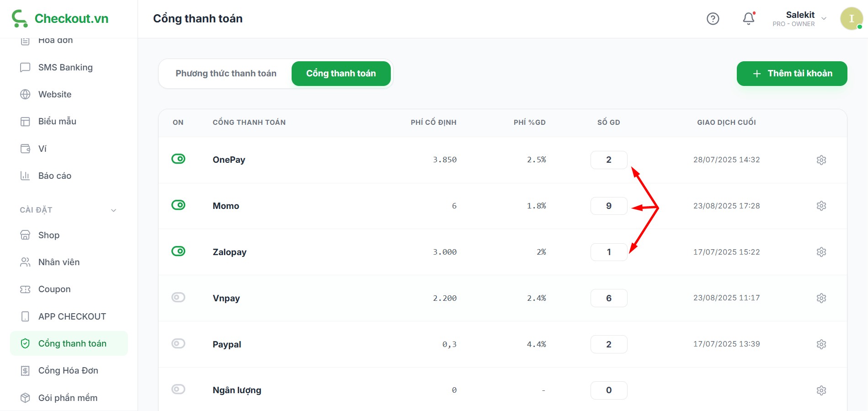
Task: Click the gear icon for Zalopay
Action: (821, 252)
